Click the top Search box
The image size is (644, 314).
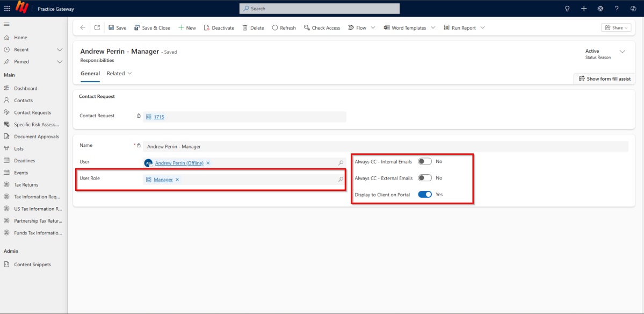(x=319, y=8)
